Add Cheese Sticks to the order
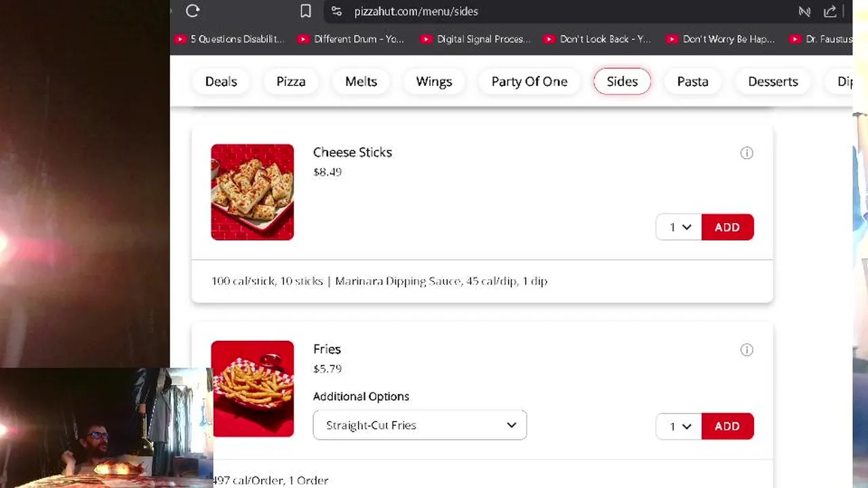This screenshot has height=488, width=868. (728, 227)
